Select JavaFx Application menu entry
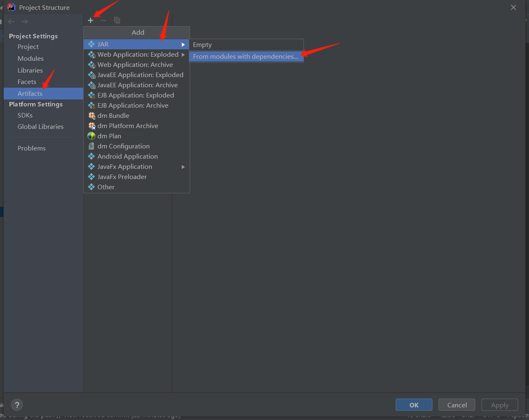 click(136, 166)
